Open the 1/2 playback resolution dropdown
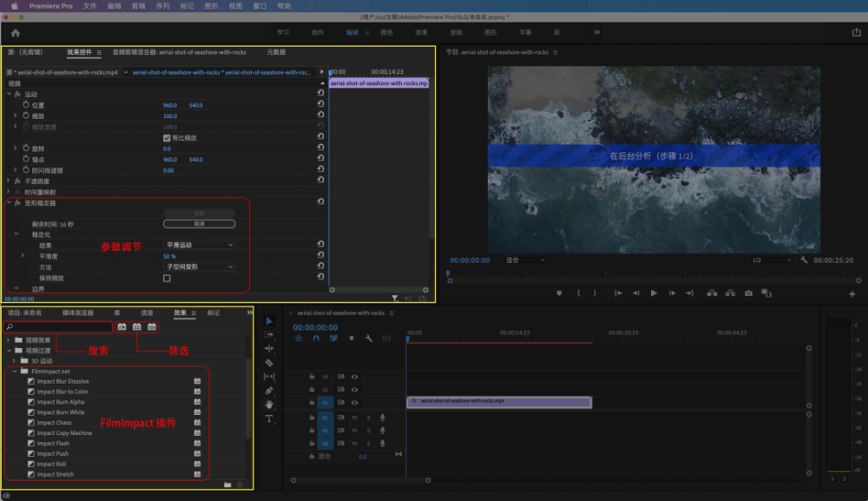 tap(772, 260)
